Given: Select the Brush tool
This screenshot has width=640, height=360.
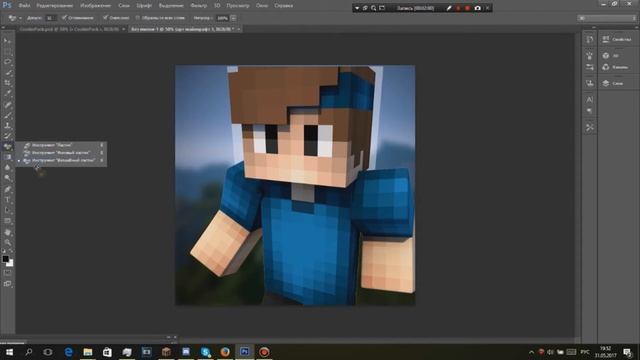Looking at the screenshot, I should [7, 115].
